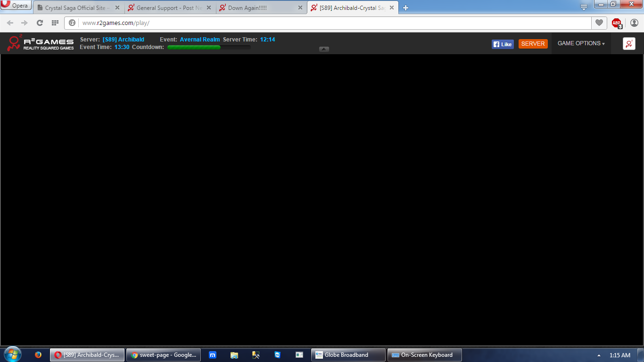Collapse the game header bar arrow
Viewport: 644px width, 362px height.
click(324, 49)
